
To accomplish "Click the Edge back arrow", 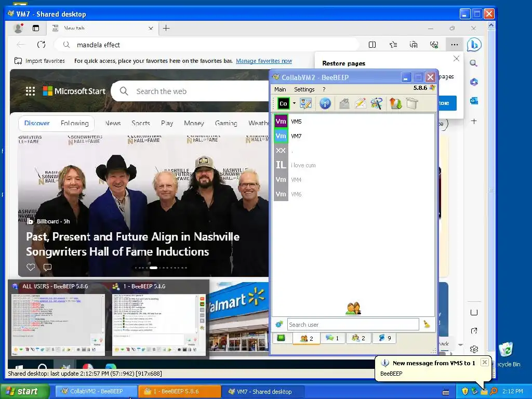I will click(21, 45).
